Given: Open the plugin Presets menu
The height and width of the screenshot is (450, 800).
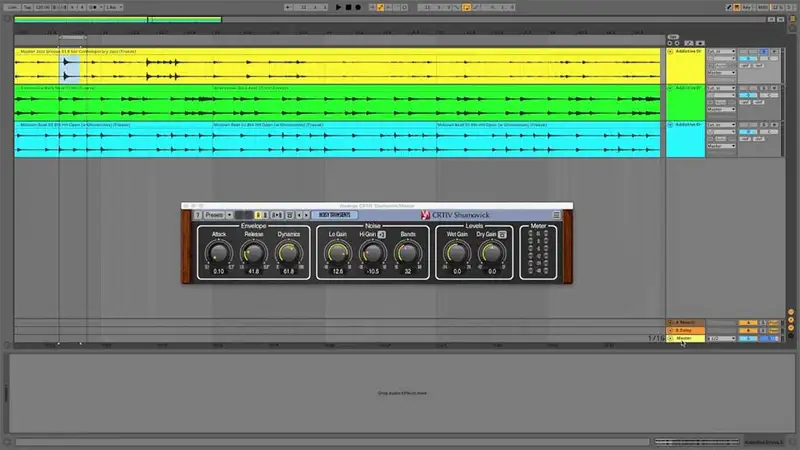Looking at the screenshot, I should (x=214, y=215).
